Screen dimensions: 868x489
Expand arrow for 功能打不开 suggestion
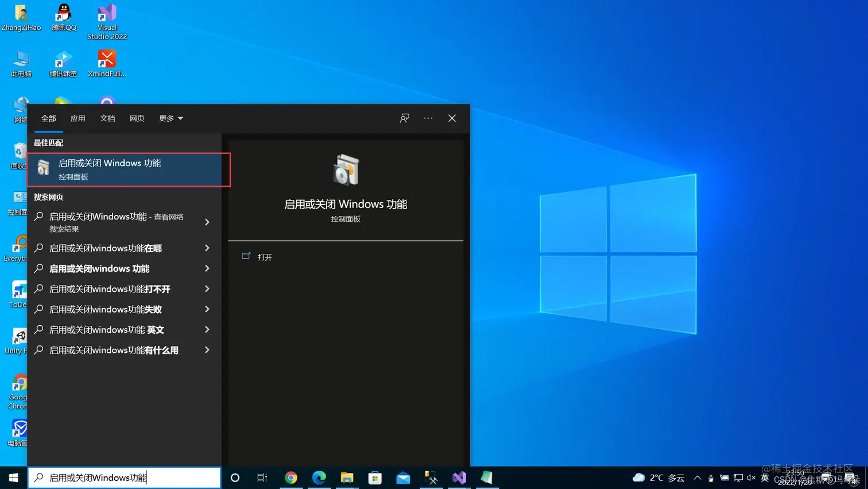click(x=207, y=289)
